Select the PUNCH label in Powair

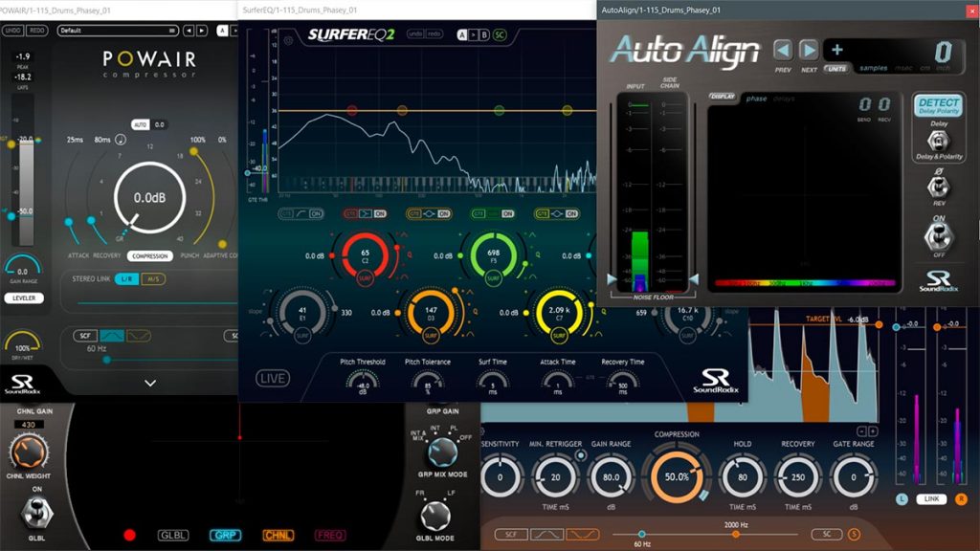coord(189,255)
